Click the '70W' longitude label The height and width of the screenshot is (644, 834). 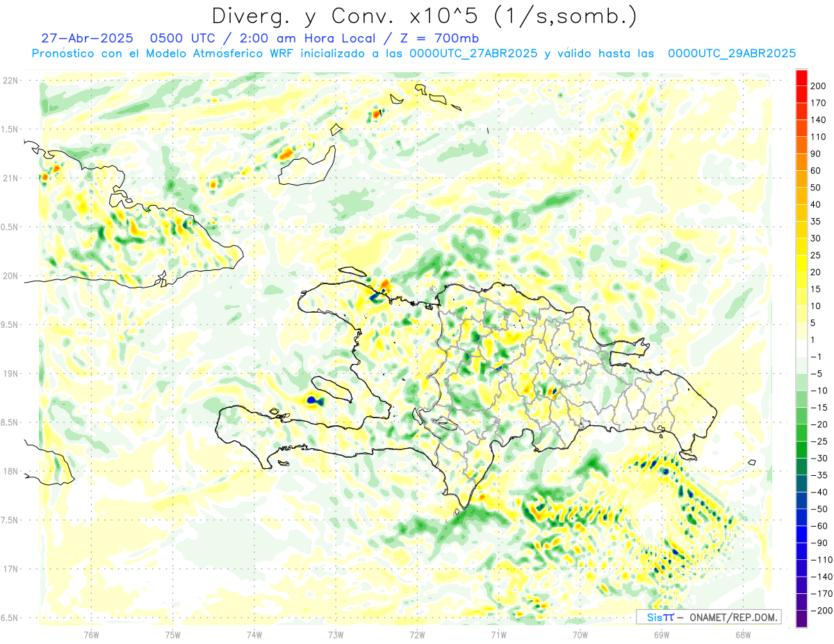point(580,634)
